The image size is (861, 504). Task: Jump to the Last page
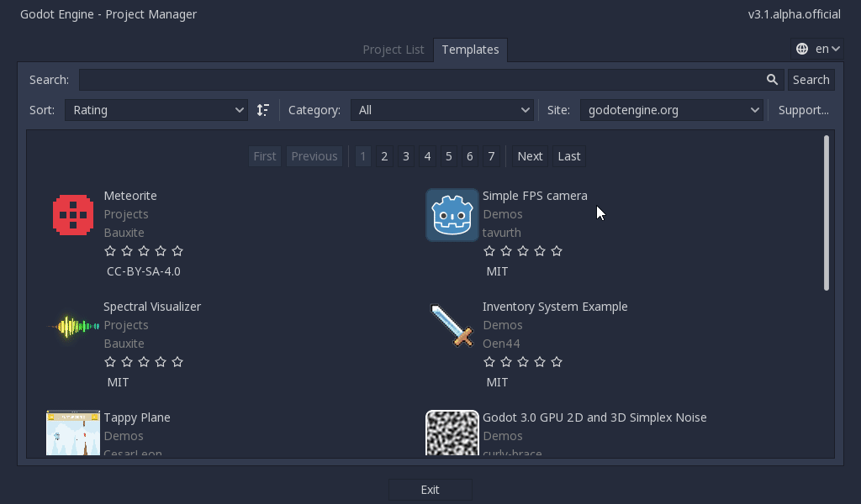point(569,156)
